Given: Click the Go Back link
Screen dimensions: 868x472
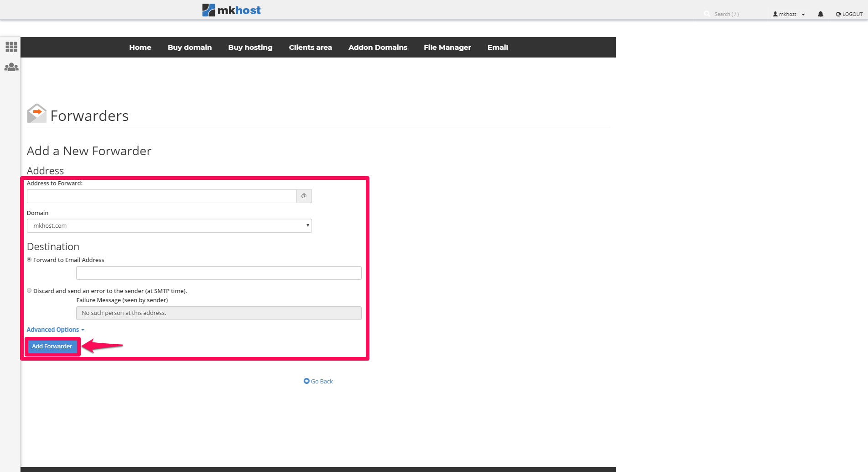Looking at the screenshot, I should [x=318, y=381].
